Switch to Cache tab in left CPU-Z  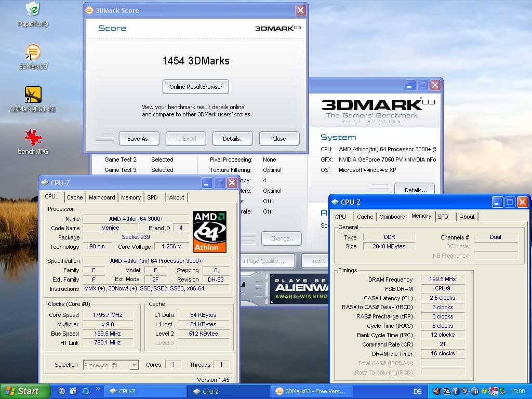click(x=75, y=197)
